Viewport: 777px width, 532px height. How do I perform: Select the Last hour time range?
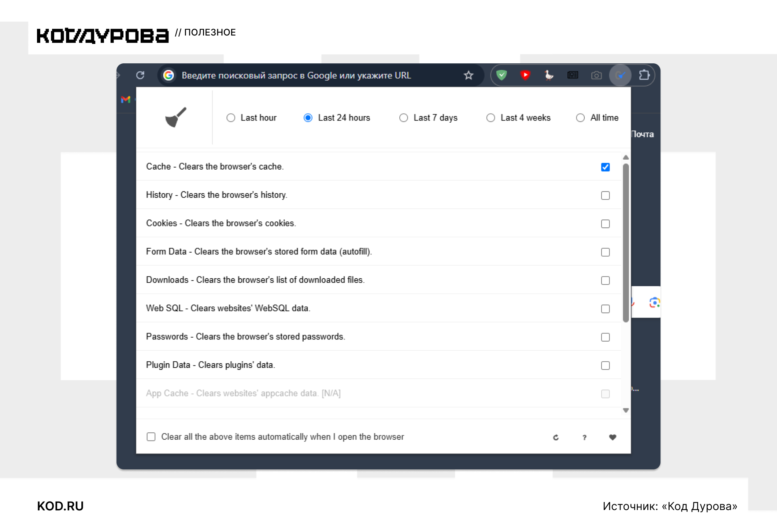coord(231,118)
